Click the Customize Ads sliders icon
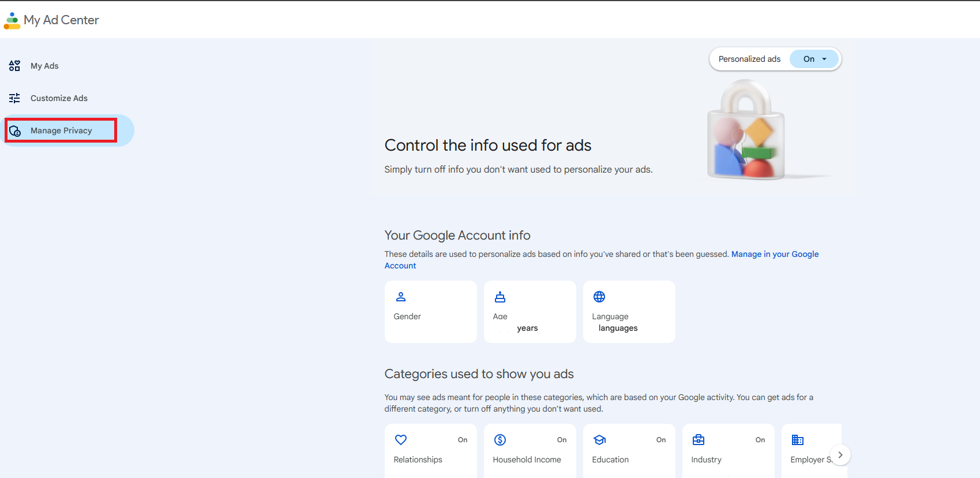Image resolution: width=980 pixels, height=478 pixels. [x=14, y=98]
